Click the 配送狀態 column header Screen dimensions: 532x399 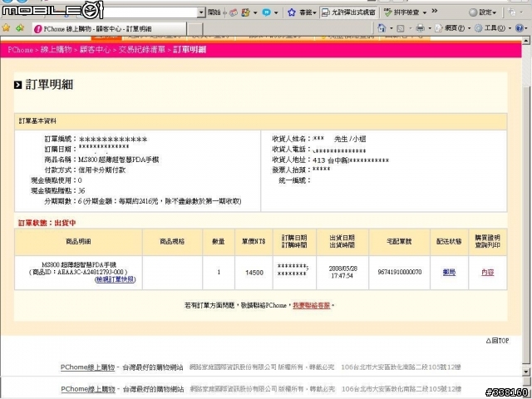click(x=449, y=242)
